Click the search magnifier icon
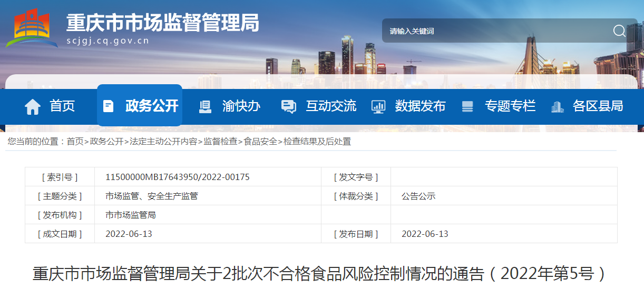This screenshot has width=644, height=289. point(619,31)
